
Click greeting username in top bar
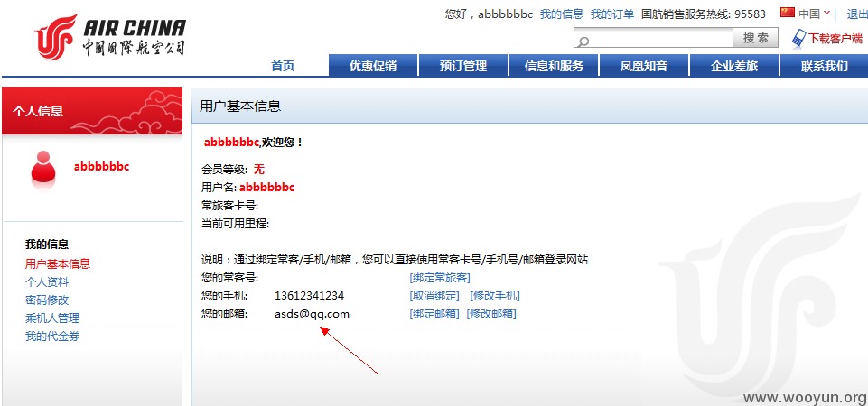(505, 14)
